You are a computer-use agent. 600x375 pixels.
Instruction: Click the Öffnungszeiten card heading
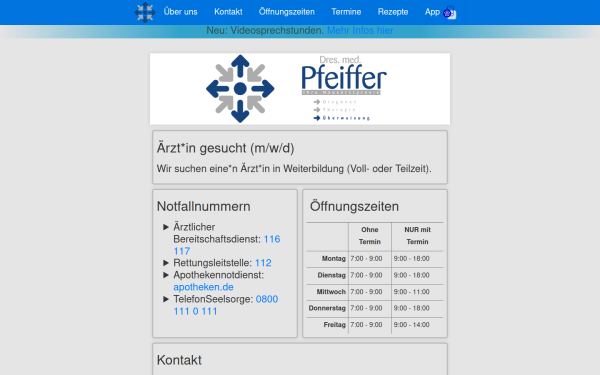tap(354, 206)
